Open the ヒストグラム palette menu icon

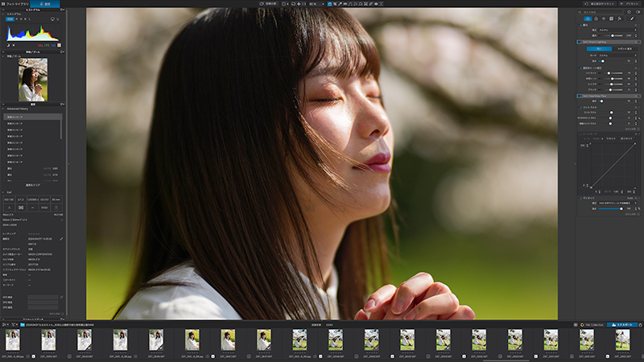[63, 10]
